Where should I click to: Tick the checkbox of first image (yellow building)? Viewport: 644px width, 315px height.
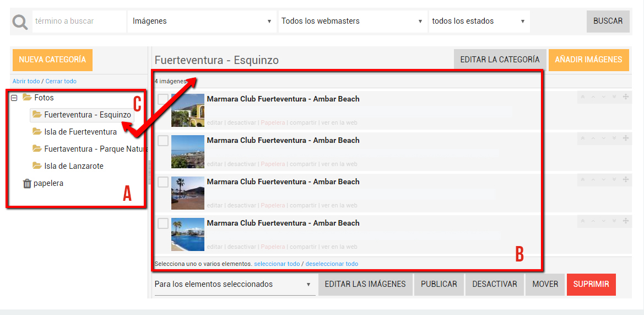pos(163,99)
